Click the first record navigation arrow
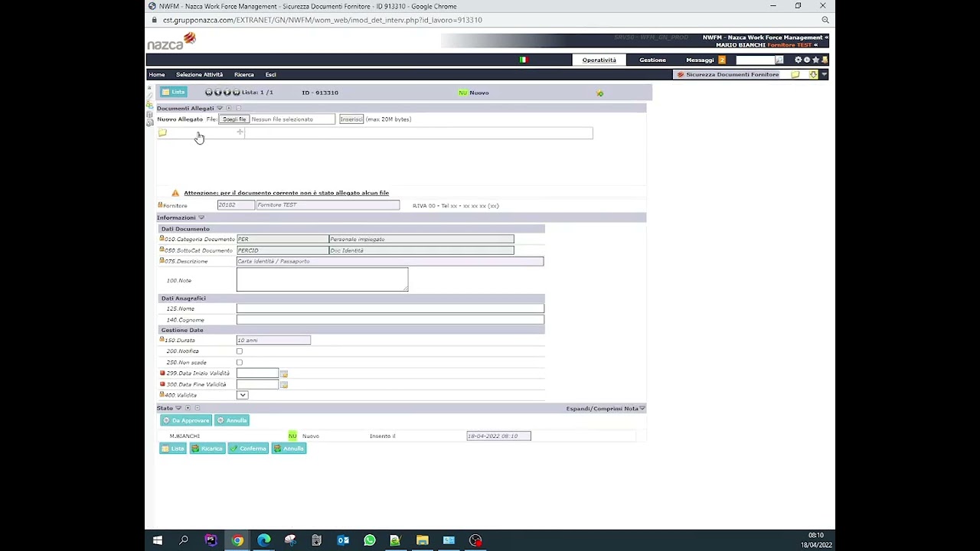Viewport: 980px width, 551px height. click(208, 93)
